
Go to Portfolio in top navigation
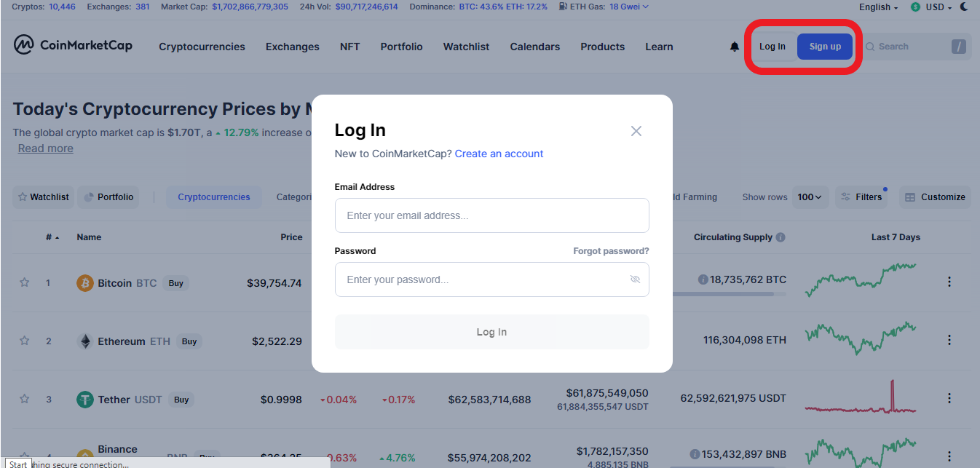click(401, 47)
